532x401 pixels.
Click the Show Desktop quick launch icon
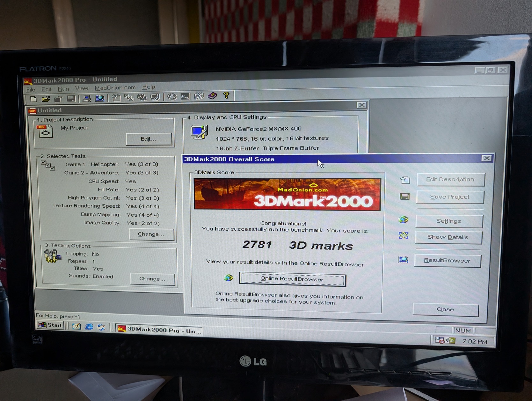point(77,326)
